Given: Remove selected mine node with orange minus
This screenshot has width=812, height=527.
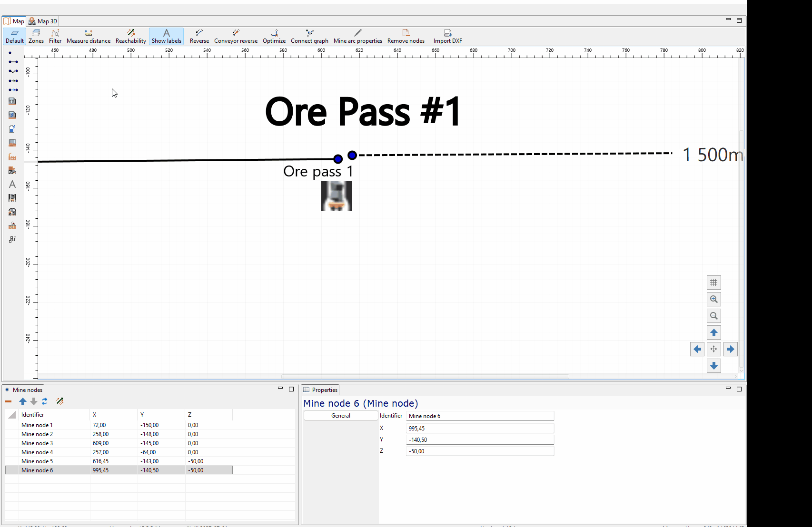Looking at the screenshot, I should [x=8, y=401].
